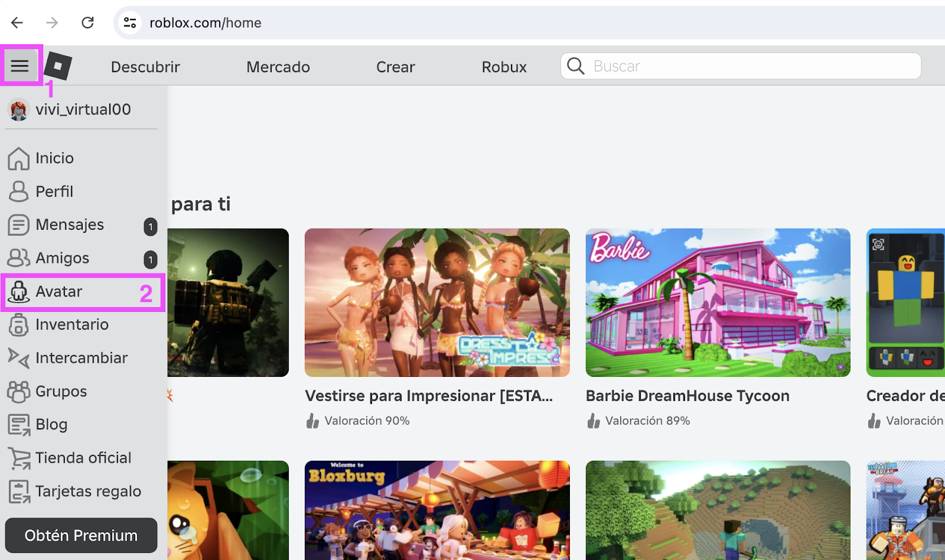The image size is (945, 560).
Task: Open Barbie DreamHouse Tycoon thumbnail
Action: (x=718, y=302)
